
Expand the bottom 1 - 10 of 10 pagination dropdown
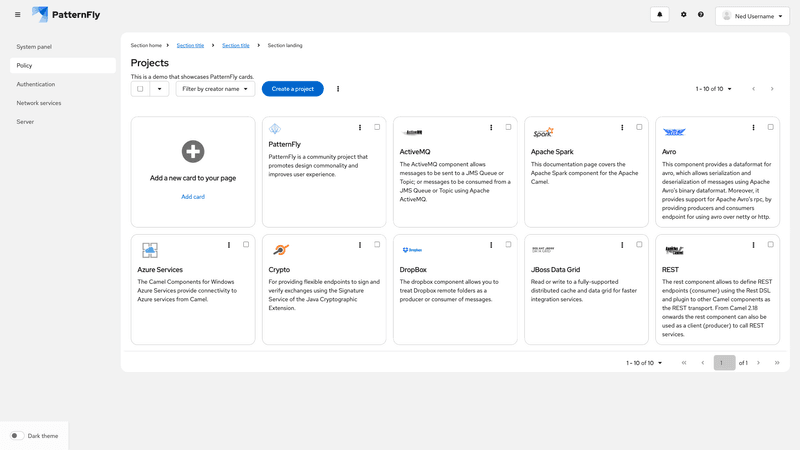point(644,363)
